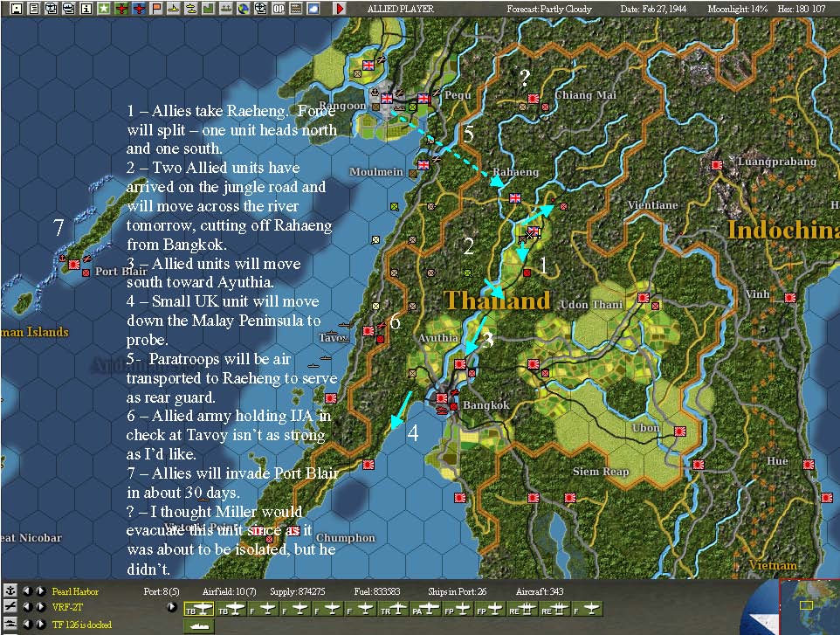The image size is (840, 635).
Task: Click the Japanese flag at Port Blair
Action: [74, 265]
